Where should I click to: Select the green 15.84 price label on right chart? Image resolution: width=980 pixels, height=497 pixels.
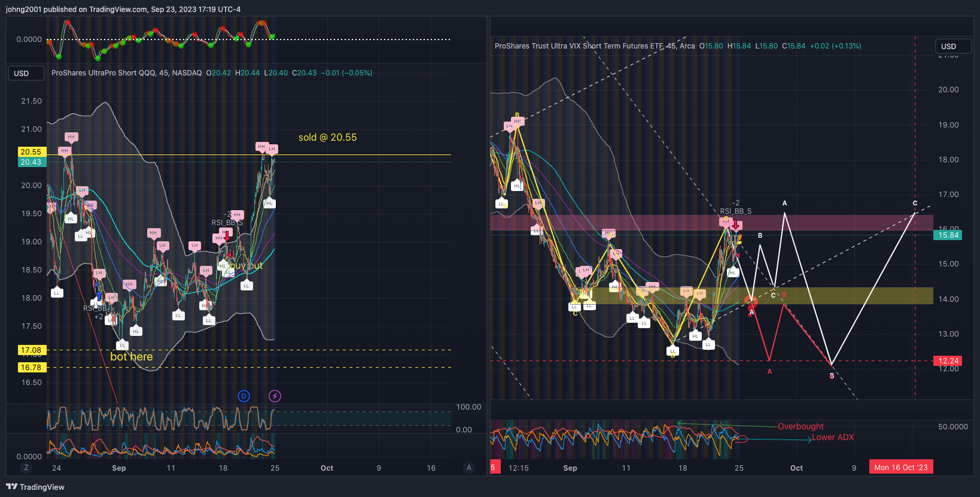tap(948, 235)
